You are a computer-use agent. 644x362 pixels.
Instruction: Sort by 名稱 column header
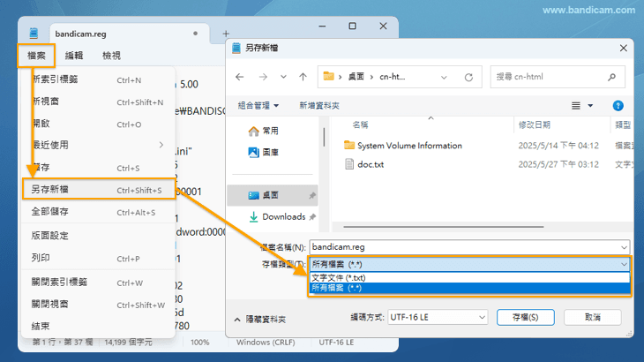point(360,124)
